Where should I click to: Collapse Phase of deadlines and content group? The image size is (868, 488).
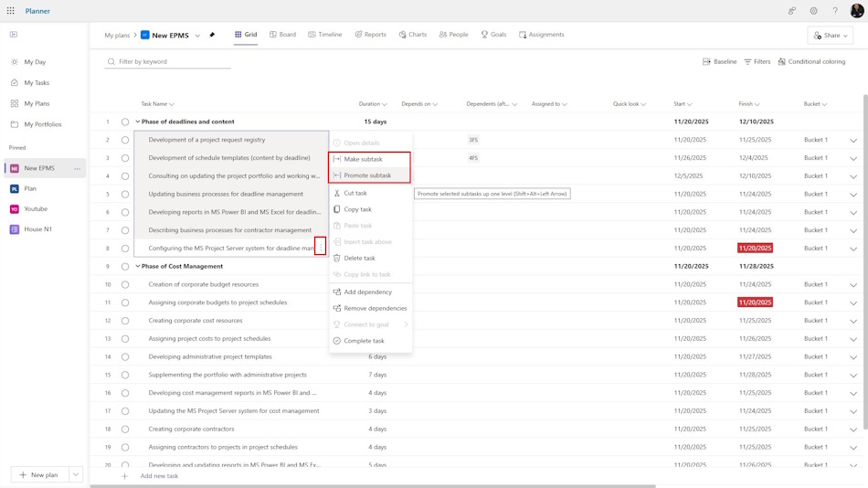tap(138, 122)
